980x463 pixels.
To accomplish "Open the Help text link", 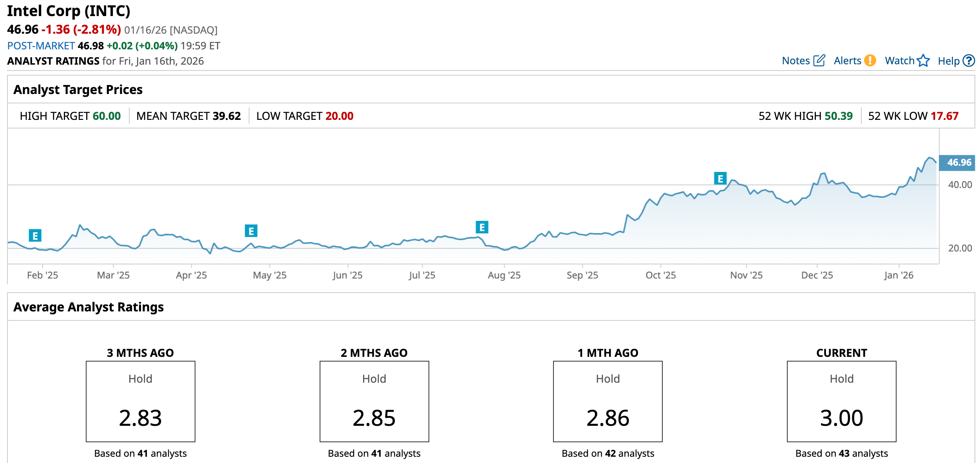I will point(948,61).
